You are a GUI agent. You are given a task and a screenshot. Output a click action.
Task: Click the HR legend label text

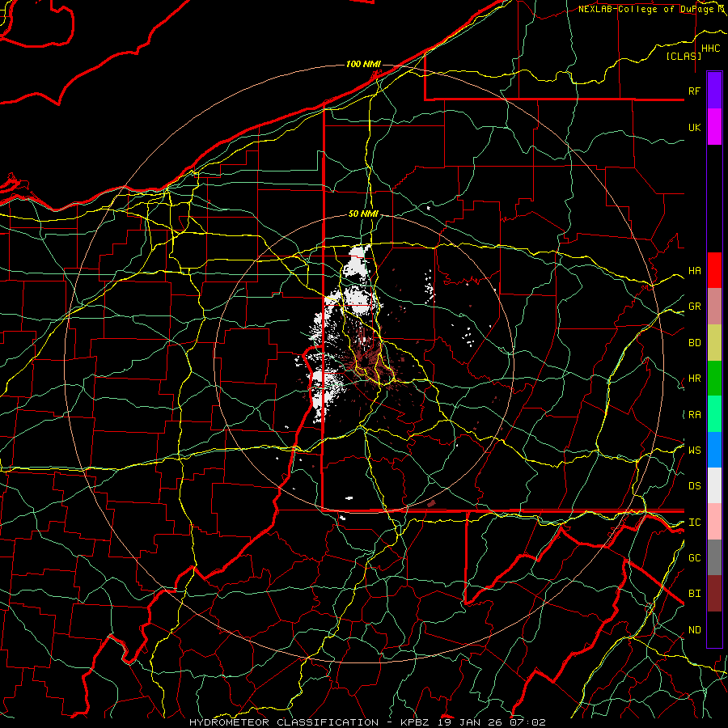pos(694,379)
